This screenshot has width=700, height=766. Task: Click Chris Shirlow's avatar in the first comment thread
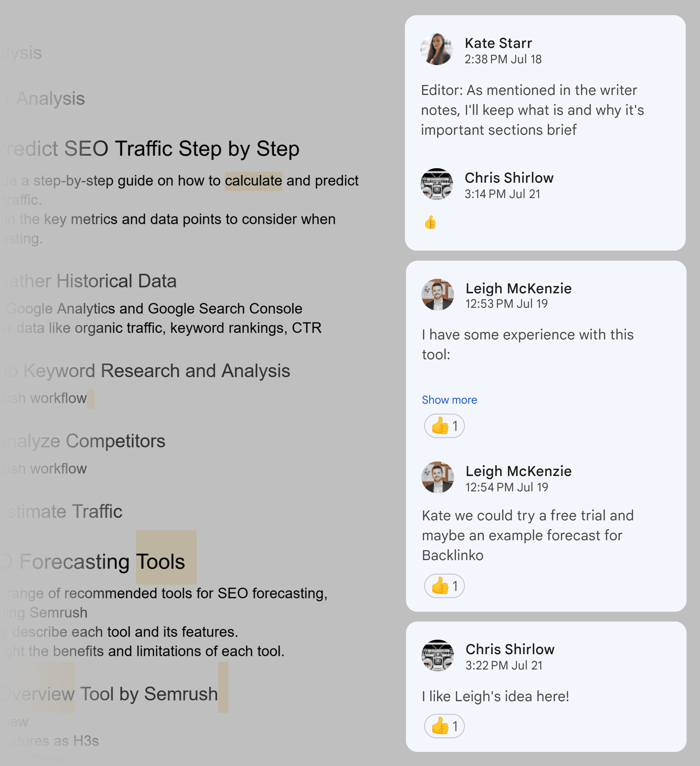(x=437, y=184)
